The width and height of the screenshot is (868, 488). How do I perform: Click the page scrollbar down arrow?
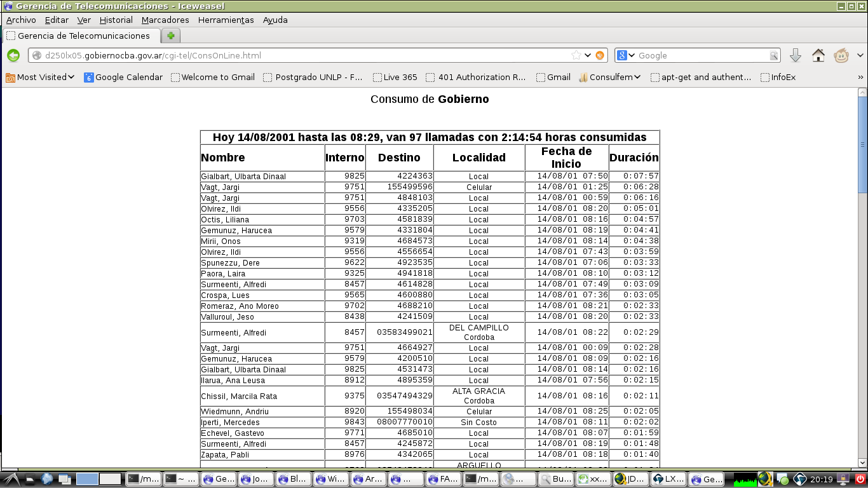click(x=862, y=463)
